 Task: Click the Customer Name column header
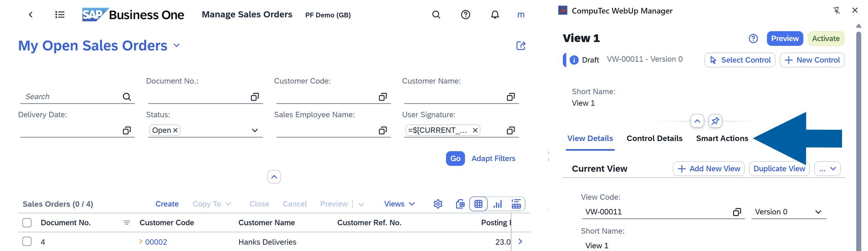click(266, 223)
